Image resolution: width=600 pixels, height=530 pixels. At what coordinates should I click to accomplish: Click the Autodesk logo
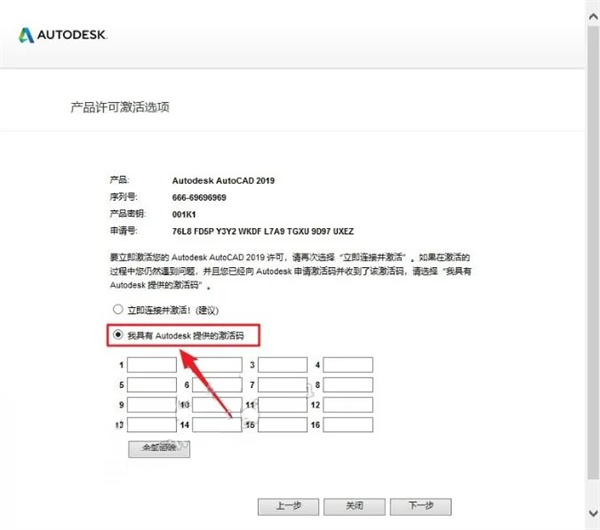pos(63,35)
